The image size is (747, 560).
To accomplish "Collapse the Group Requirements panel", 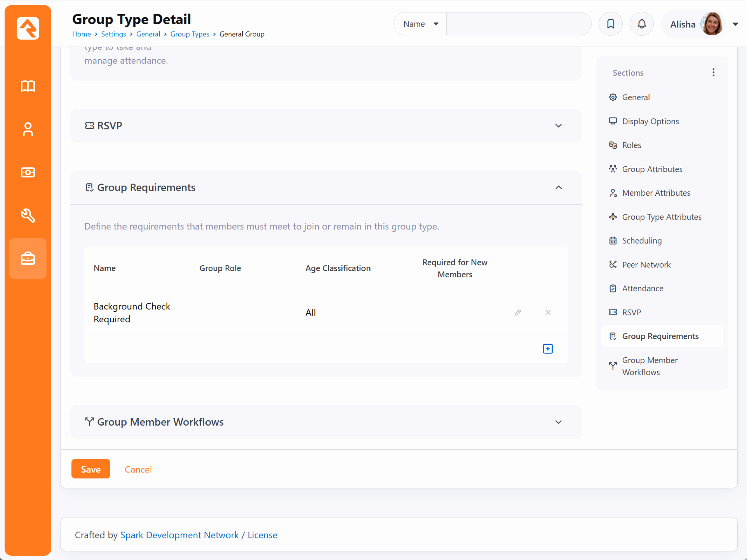I will [x=558, y=187].
